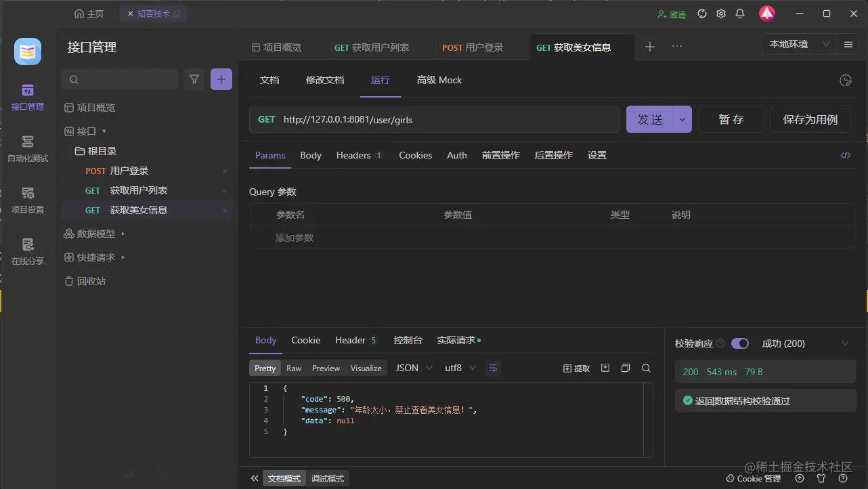The height and width of the screenshot is (489, 868).
Task: Click the 邀请 invite button
Action: 672,14
